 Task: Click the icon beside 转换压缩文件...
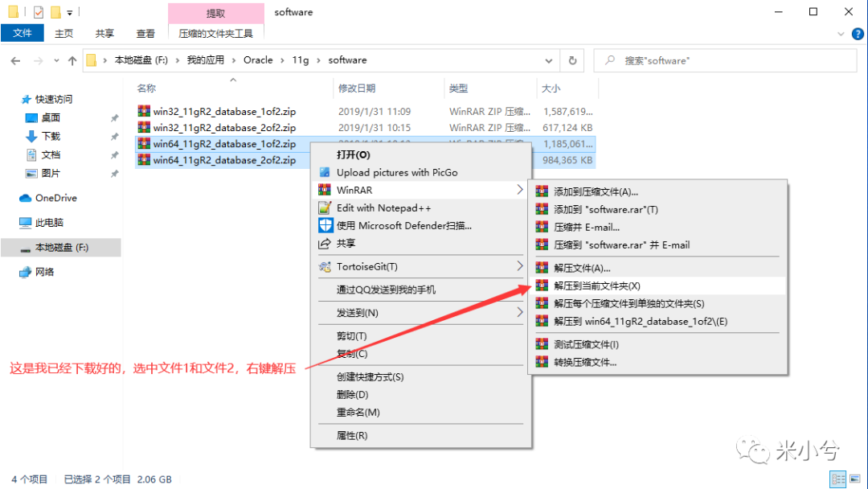(542, 362)
